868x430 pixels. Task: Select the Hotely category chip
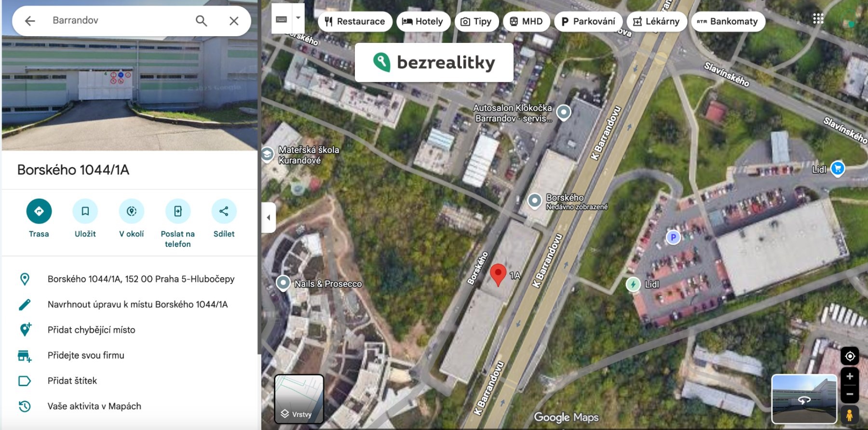pyautogui.click(x=423, y=21)
